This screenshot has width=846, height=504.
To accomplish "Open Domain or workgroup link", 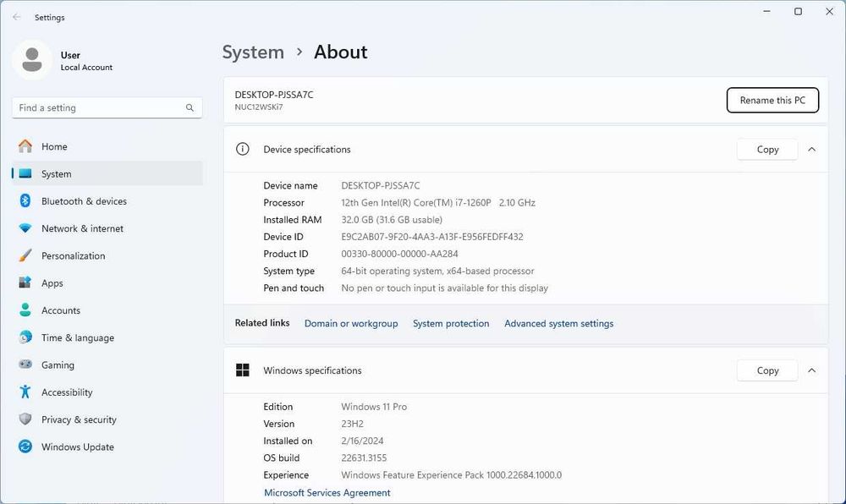I will click(x=351, y=323).
